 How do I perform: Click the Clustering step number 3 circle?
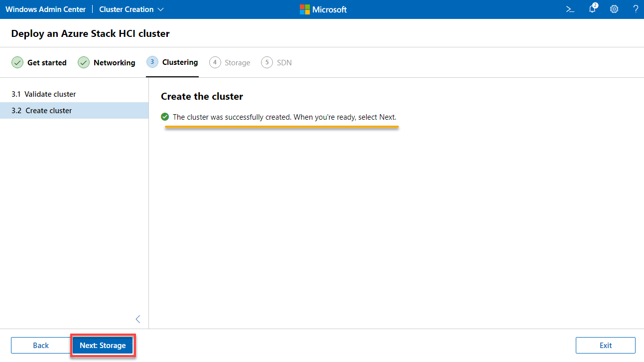tap(152, 62)
